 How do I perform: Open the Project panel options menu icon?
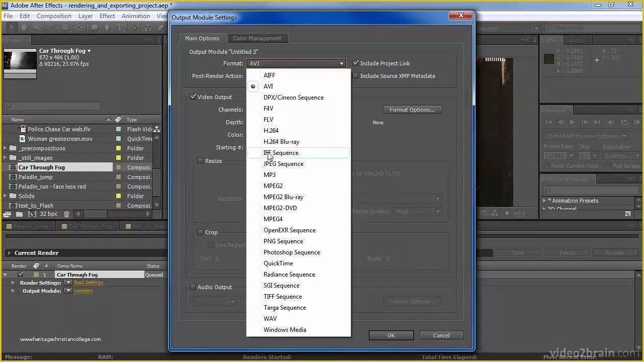coord(149,40)
